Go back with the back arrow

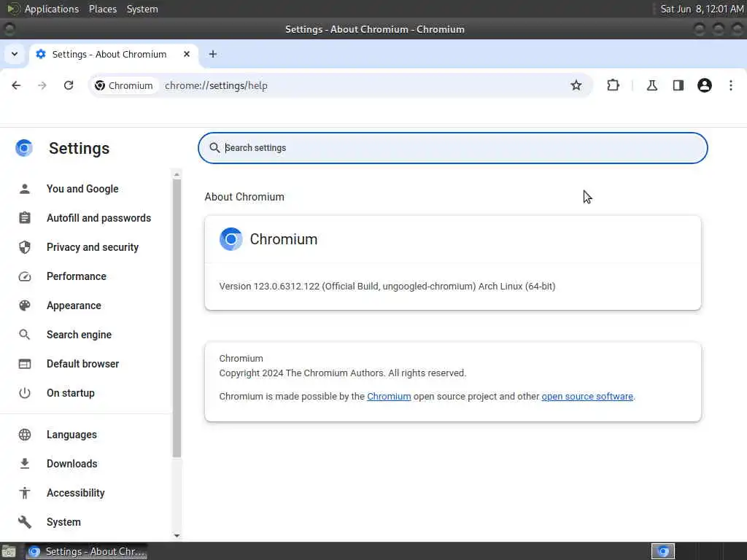(x=16, y=85)
